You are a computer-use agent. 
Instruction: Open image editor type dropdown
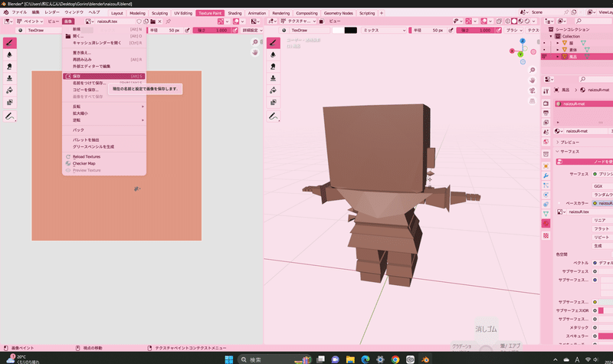(x=8, y=21)
